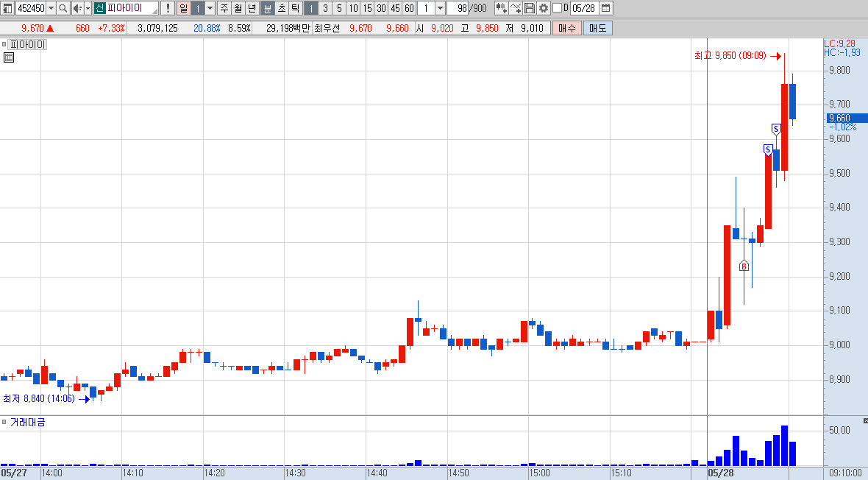
Task: Select the 월 monthly chart tab
Action: point(238,8)
